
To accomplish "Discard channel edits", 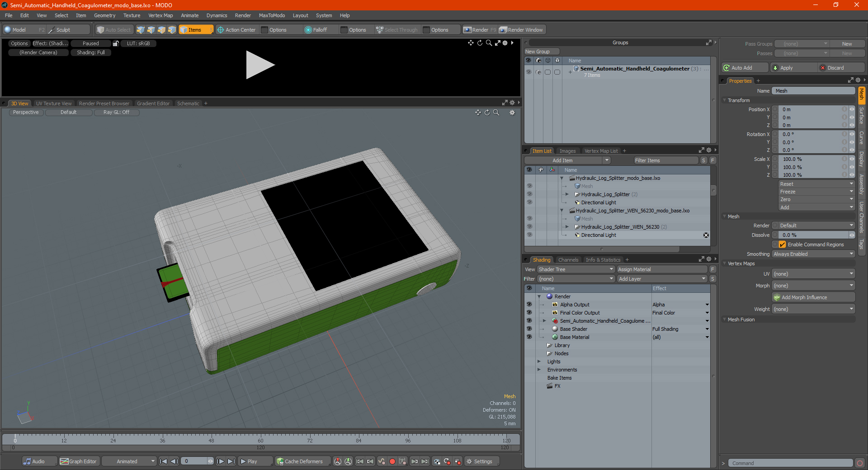I will click(x=841, y=68).
